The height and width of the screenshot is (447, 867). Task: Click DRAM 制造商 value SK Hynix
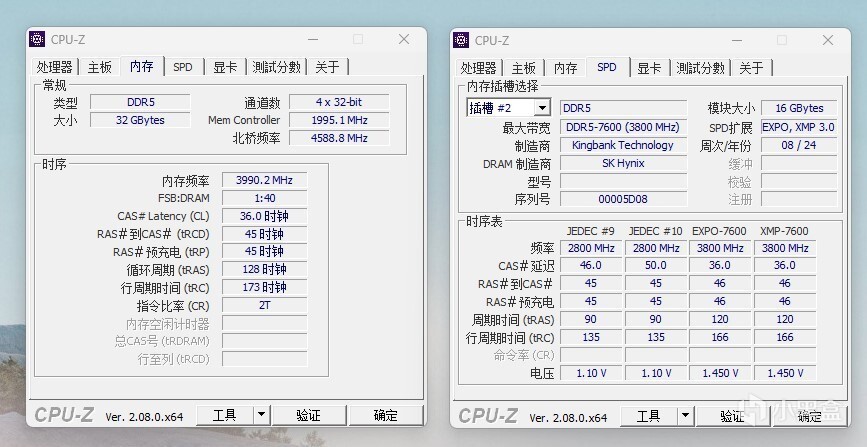tap(623, 163)
